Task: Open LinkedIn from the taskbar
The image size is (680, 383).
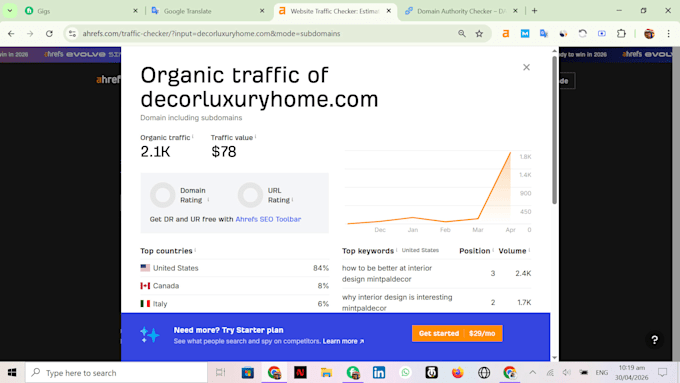Action: tap(379, 373)
